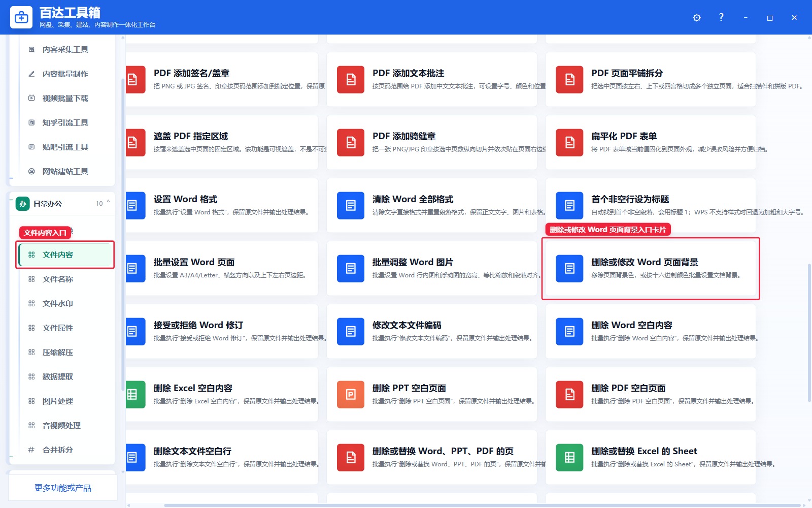This screenshot has height=508, width=812.
Task: Open the 合并拆分 sidebar entry
Action: (x=65, y=450)
